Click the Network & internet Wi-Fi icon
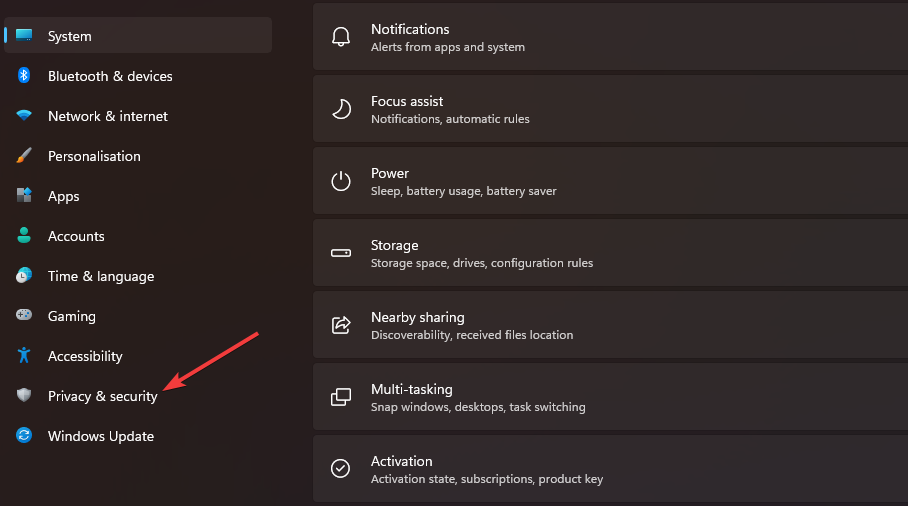Screen dimensions: 908x506 (x=24, y=116)
